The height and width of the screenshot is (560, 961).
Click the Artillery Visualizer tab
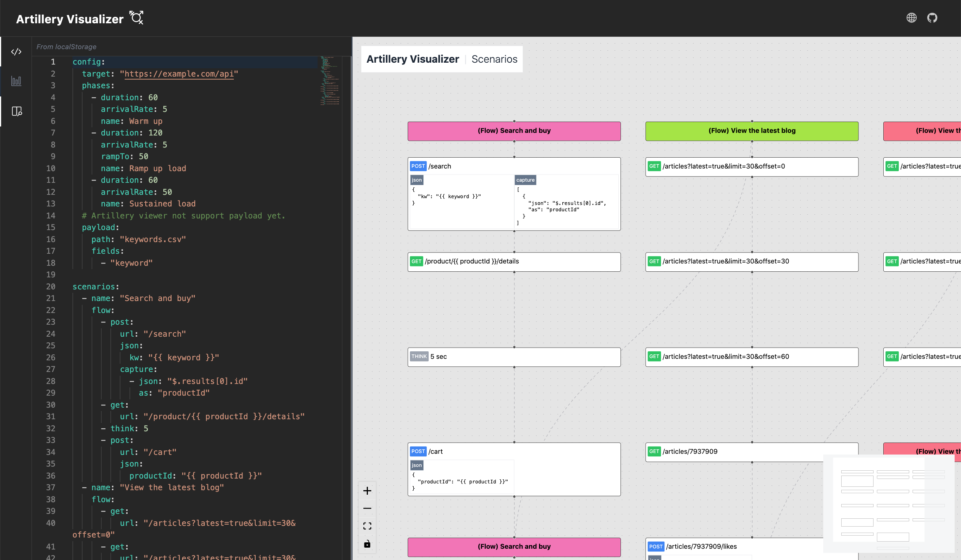click(412, 59)
